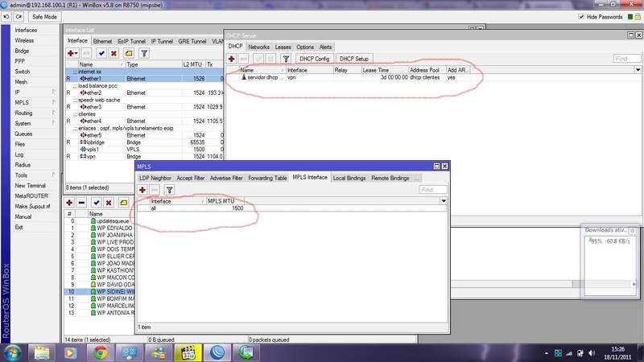Click Find field in DHCP Server window
This screenshot has width=644, height=362.
627,59
